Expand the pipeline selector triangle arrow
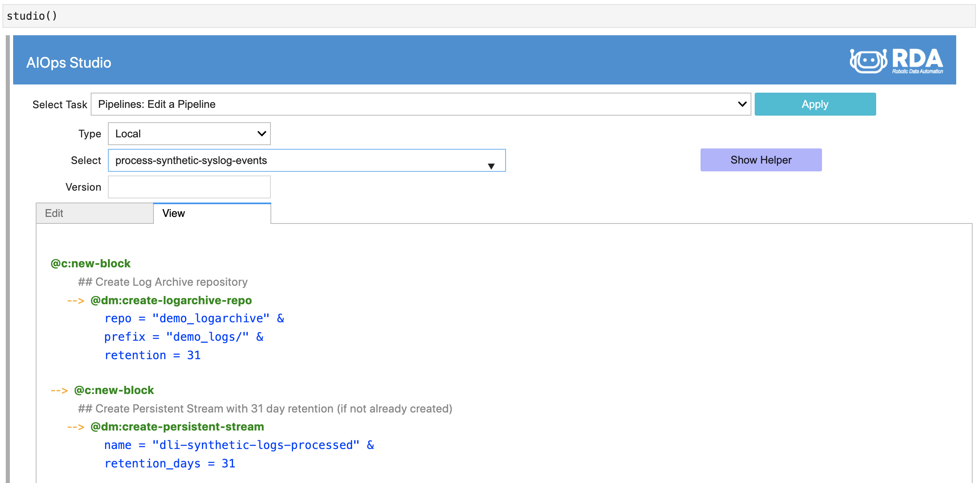980x483 pixels. 491,166
